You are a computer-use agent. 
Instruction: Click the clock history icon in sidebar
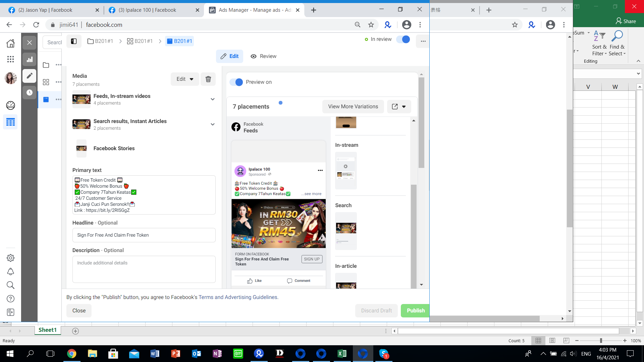(x=30, y=93)
